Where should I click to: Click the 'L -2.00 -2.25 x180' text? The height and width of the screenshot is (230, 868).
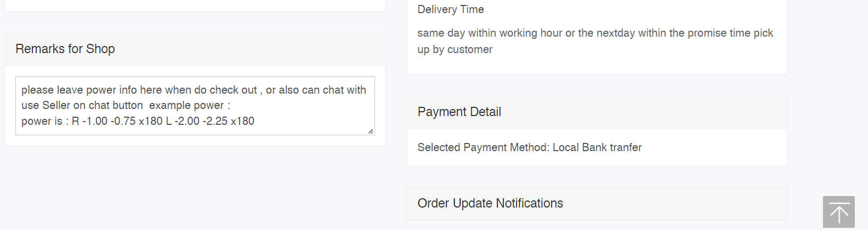point(210,121)
